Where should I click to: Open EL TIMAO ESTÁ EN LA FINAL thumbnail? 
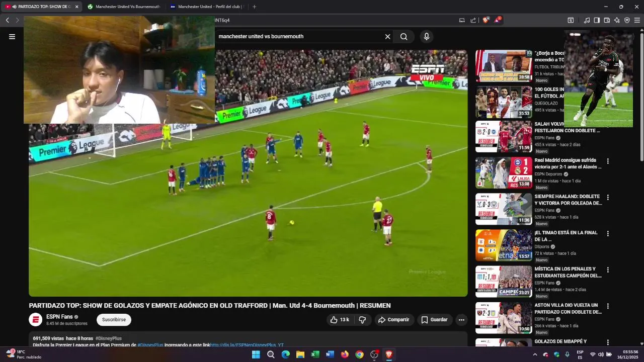coord(504,245)
